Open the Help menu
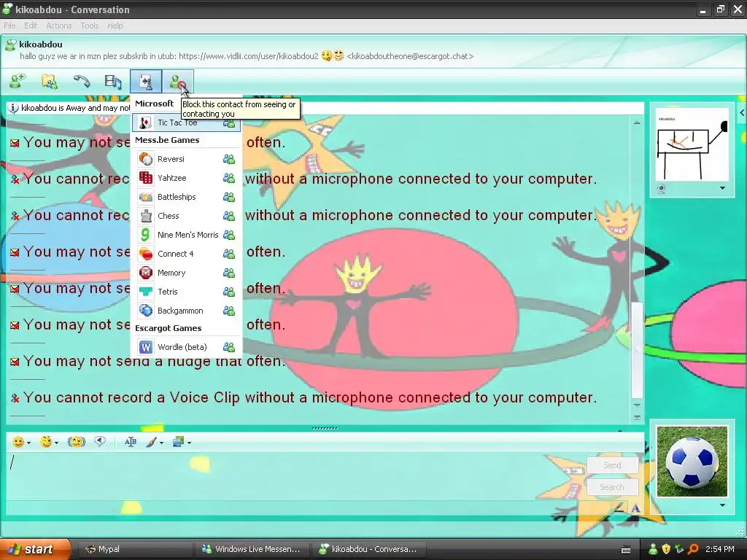 (x=115, y=26)
